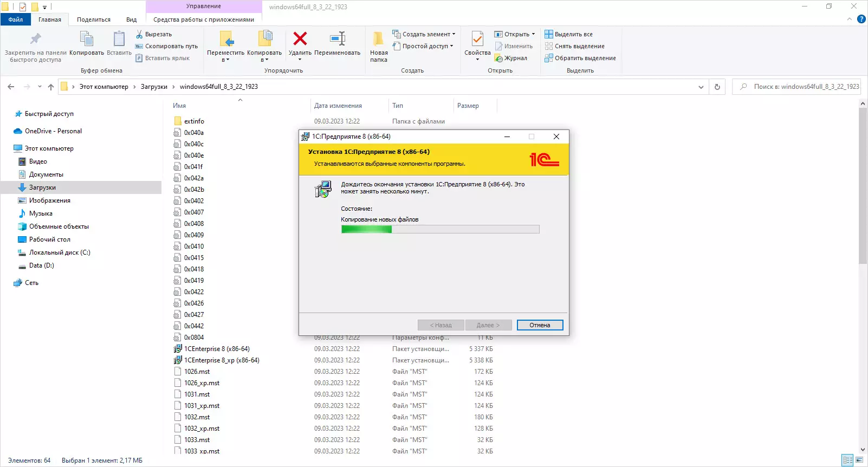Click the Delete red X icon
The width and height of the screenshot is (868, 467).
(300, 38)
